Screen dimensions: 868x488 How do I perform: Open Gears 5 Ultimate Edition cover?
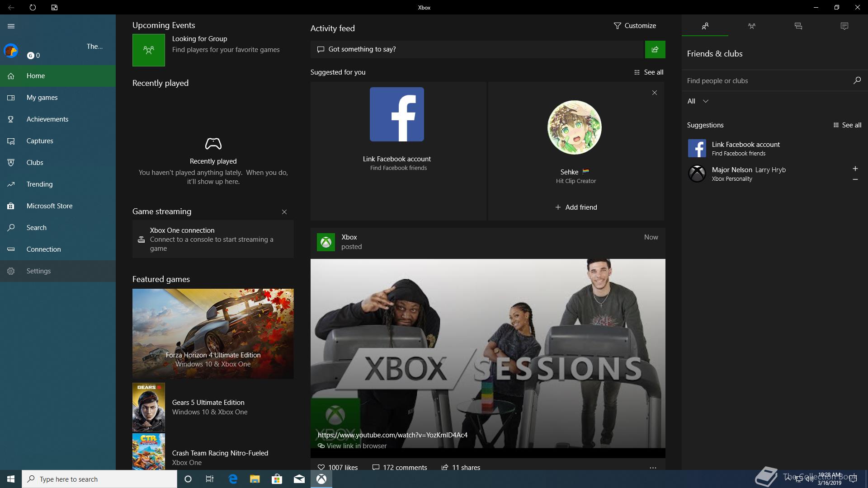(149, 407)
